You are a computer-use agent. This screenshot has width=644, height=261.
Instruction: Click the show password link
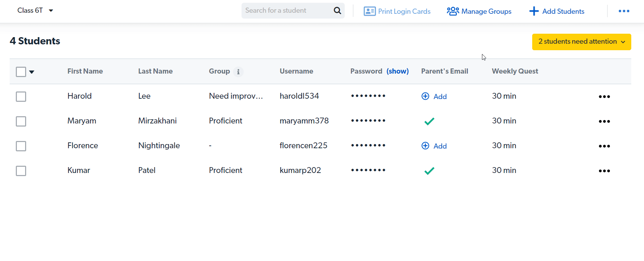(397, 71)
